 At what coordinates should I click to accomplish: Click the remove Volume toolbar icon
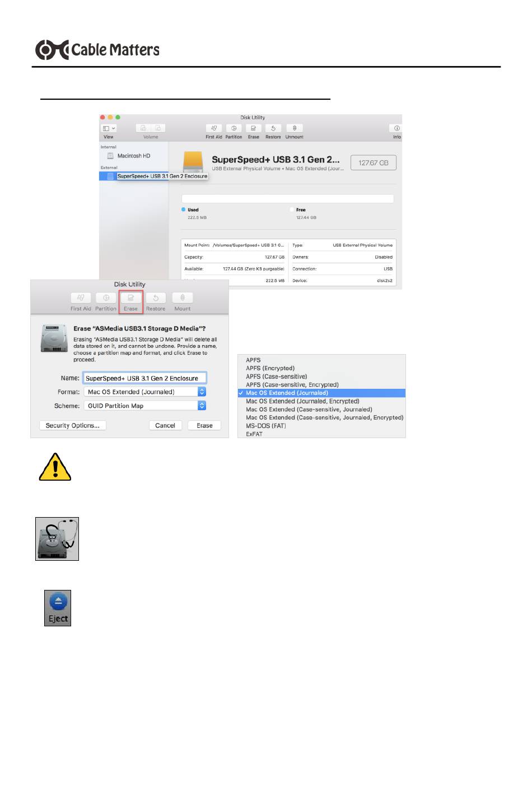click(x=158, y=128)
